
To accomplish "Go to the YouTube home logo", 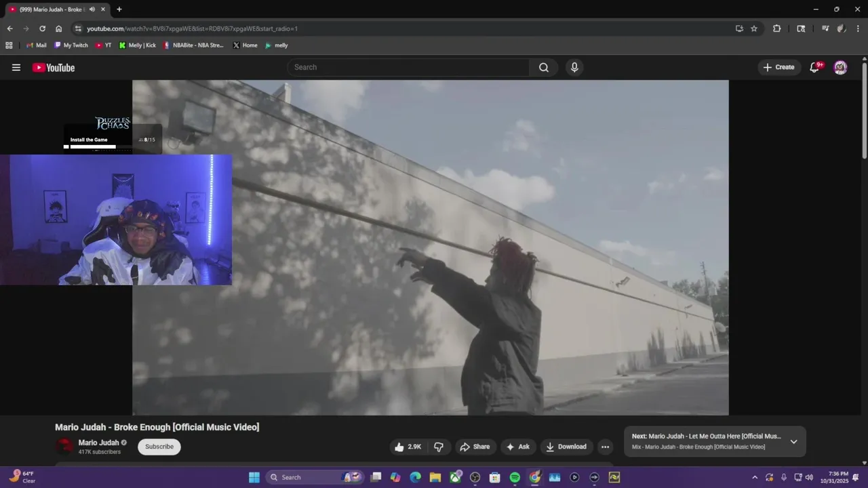I will click(x=54, y=67).
